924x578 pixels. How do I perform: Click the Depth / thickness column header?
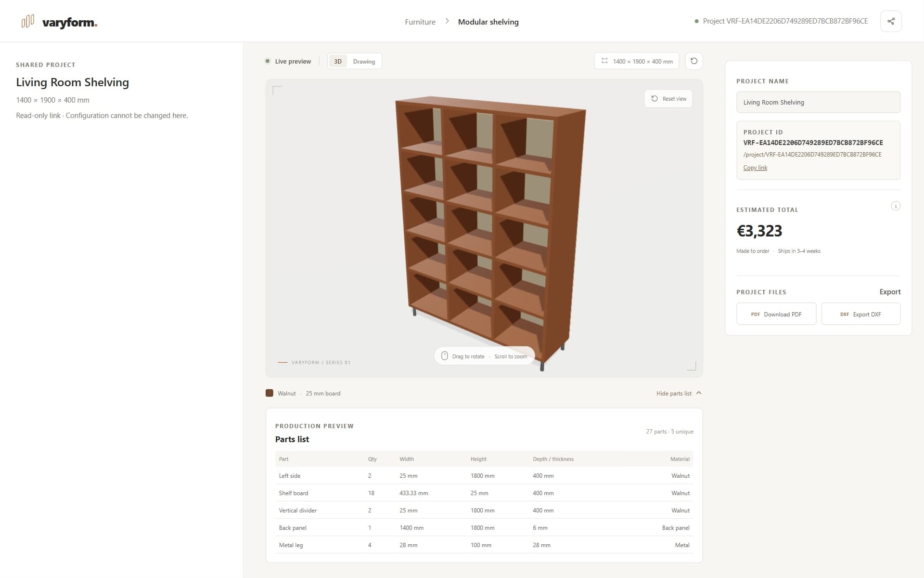[553, 459]
